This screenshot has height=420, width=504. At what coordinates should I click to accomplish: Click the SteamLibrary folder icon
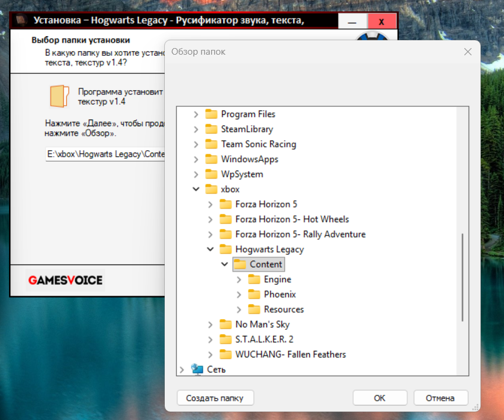click(211, 129)
